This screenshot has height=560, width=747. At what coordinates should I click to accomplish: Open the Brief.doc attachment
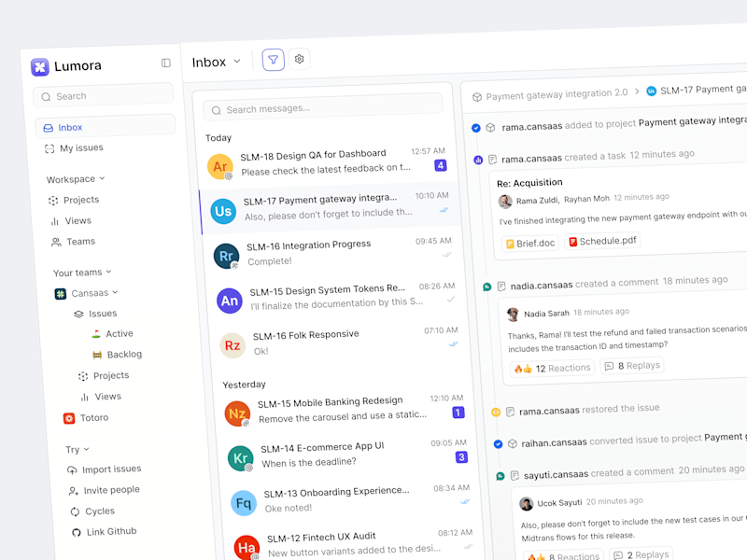(x=530, y=244)
